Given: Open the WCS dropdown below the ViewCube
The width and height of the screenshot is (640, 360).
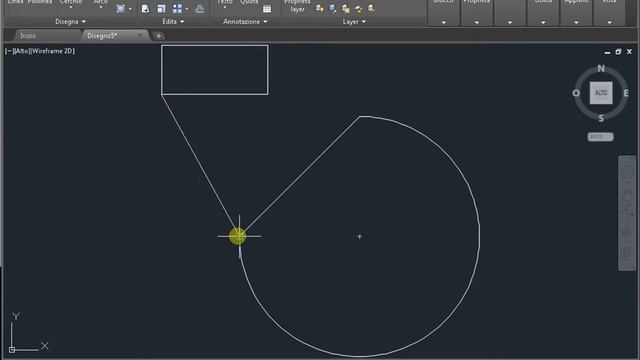Looking at the screenshot, I should point(600,137).
